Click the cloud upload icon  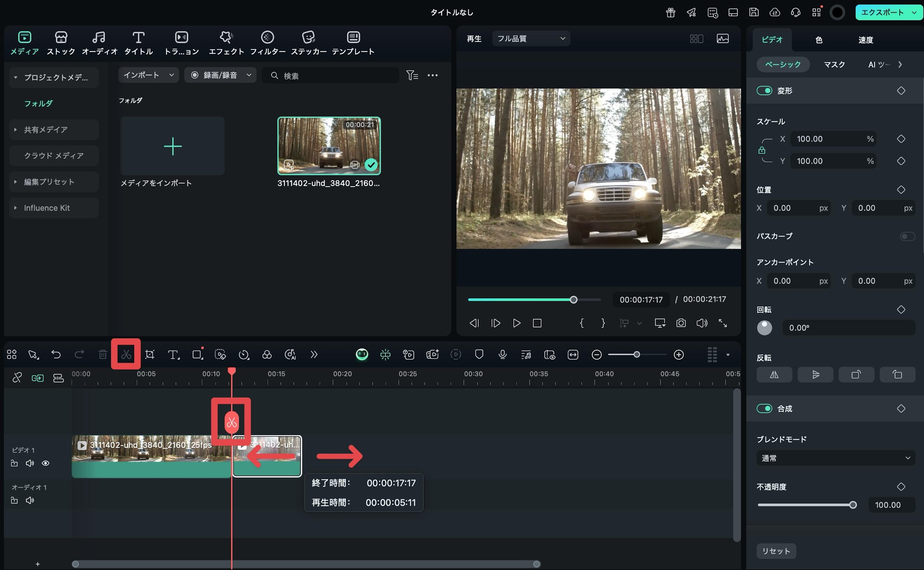click(x=775, y=13)
